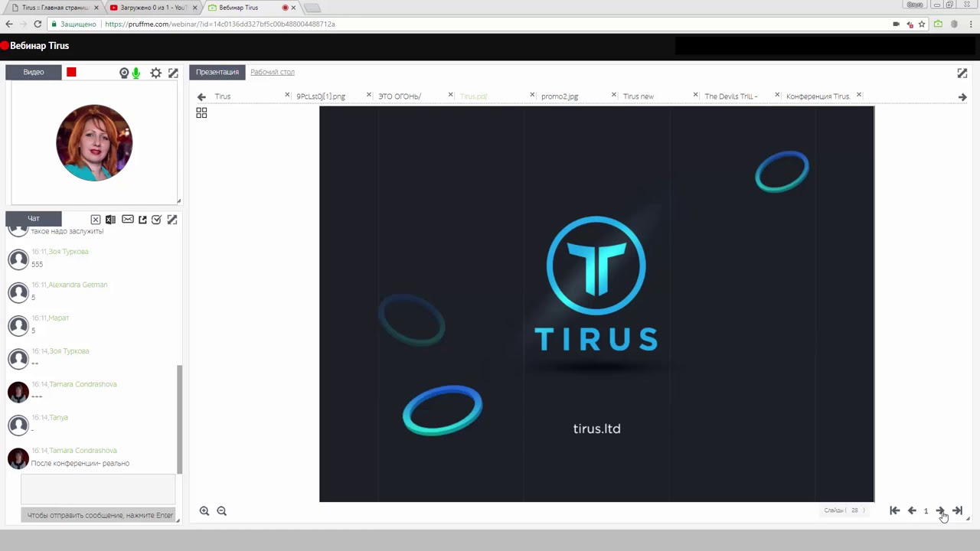Expand the presentation area to fullscreen
This screenshot has width=980, height=551.
click(x=962, y=73)
